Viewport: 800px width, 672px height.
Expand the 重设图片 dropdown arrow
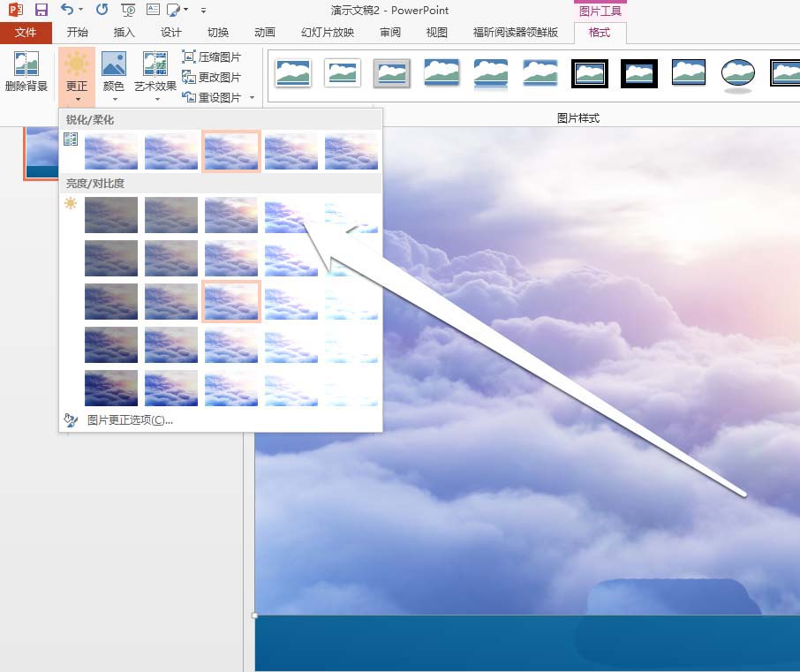[252, 97]
